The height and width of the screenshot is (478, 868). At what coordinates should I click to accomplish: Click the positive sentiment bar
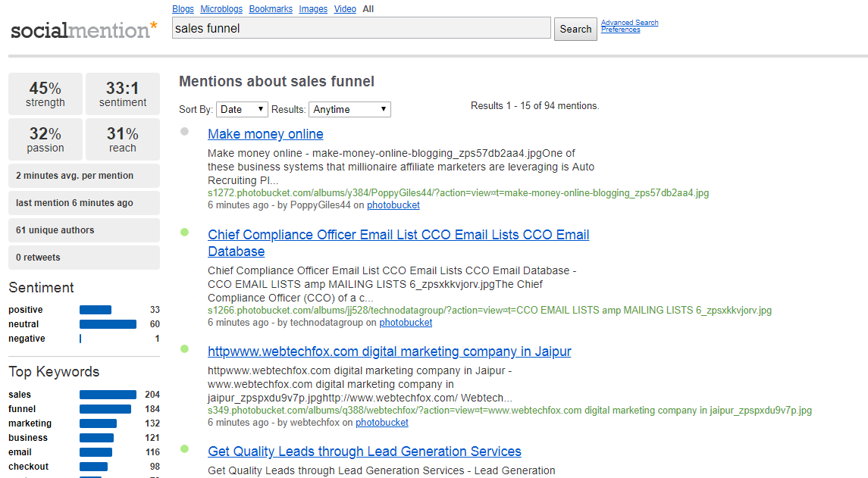click(x=95, y=309)
